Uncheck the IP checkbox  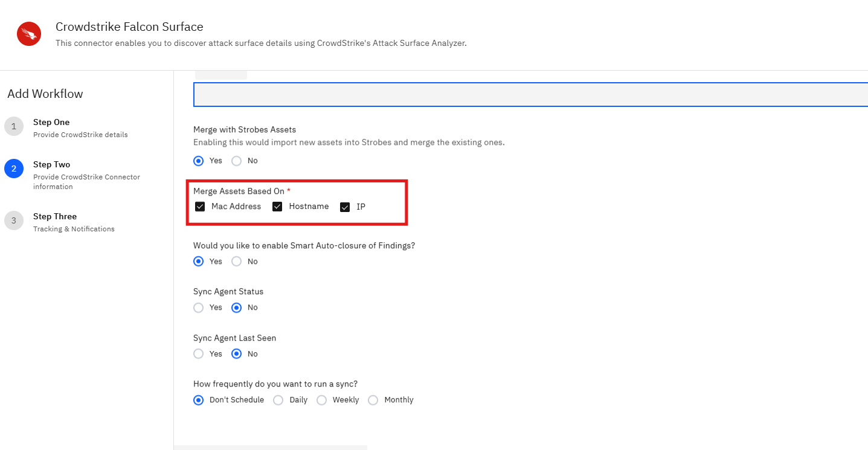pos(345,207)
